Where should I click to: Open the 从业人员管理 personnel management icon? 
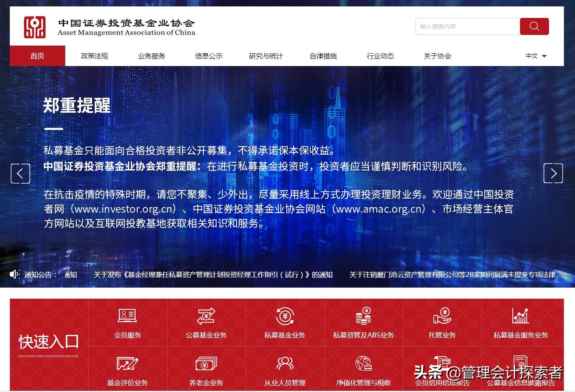click(284, 370)
